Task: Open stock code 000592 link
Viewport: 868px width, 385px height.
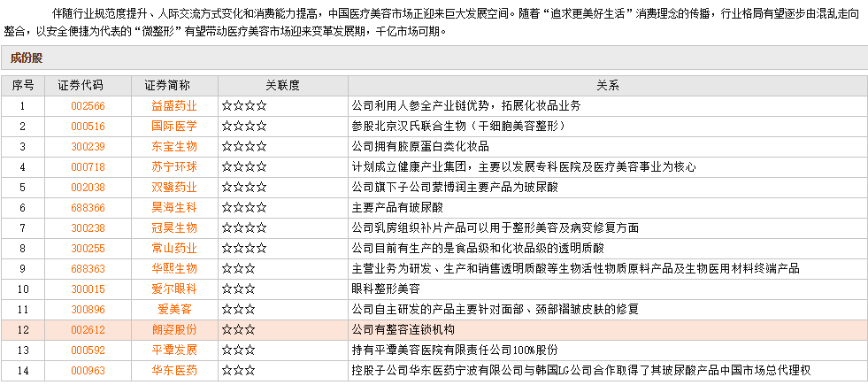Action: [x=88, y=350]
